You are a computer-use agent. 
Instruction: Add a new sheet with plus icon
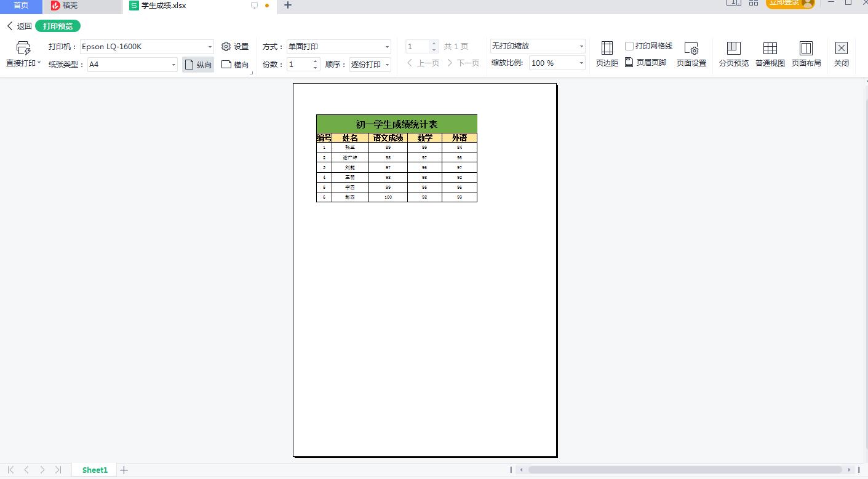(124, 470)
